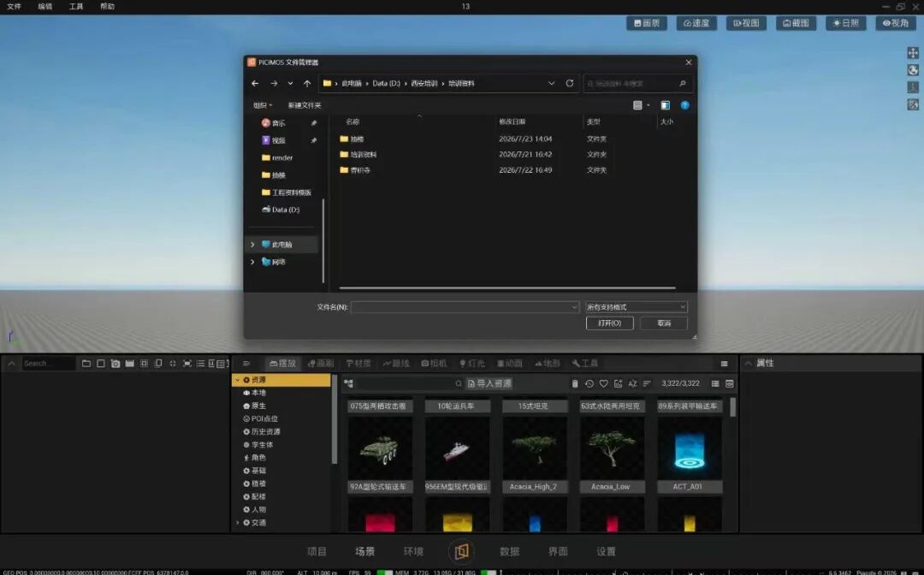Click the hamburger menu icon left of 摆放 tab
Viewport: 924px width, 575px height.
click(x=246, y=364)
